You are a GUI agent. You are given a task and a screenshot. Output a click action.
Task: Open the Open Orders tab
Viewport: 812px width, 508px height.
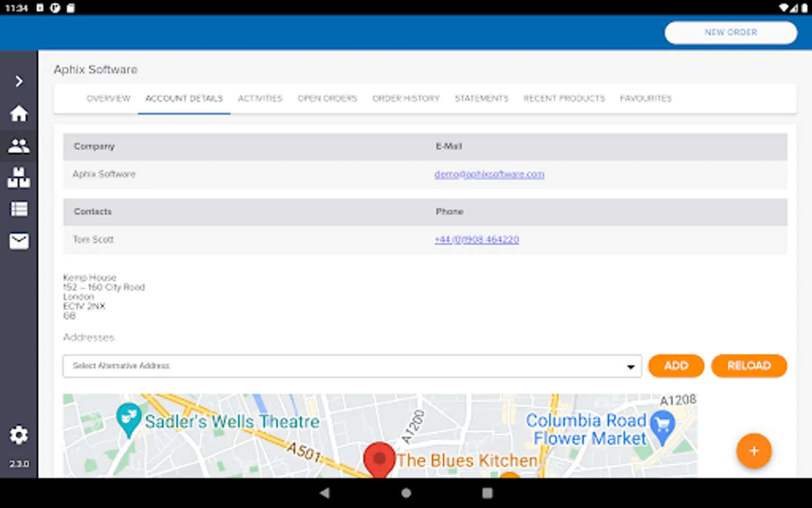[328, 98]
